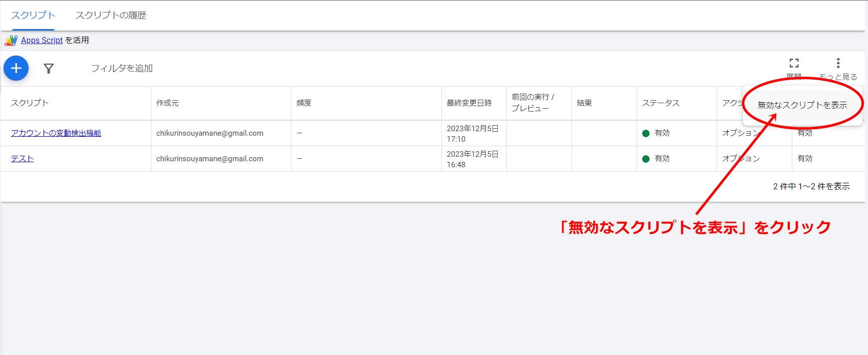Image resolution: width=868 pixels, height=355 pixels.
Task: Open the Apps Script link
Action: coord(42,41)
